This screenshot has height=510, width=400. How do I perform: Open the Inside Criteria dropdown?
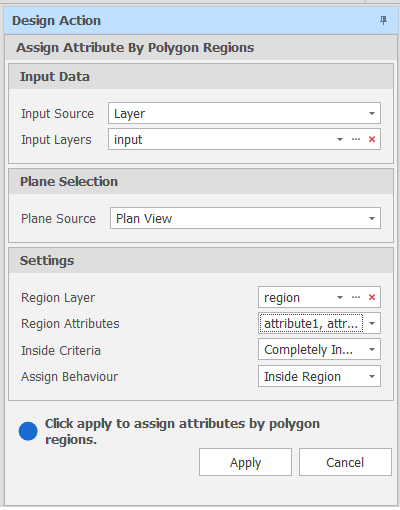tap(319, 349)
